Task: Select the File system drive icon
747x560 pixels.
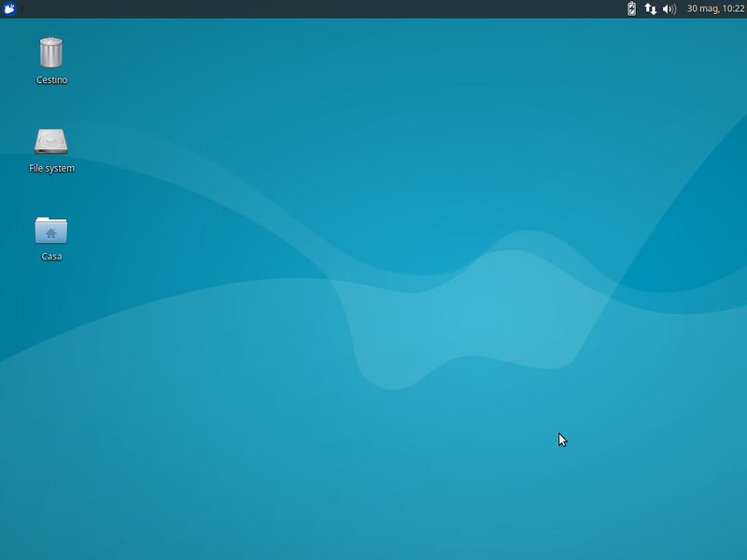Action: (x=51, y=141)
